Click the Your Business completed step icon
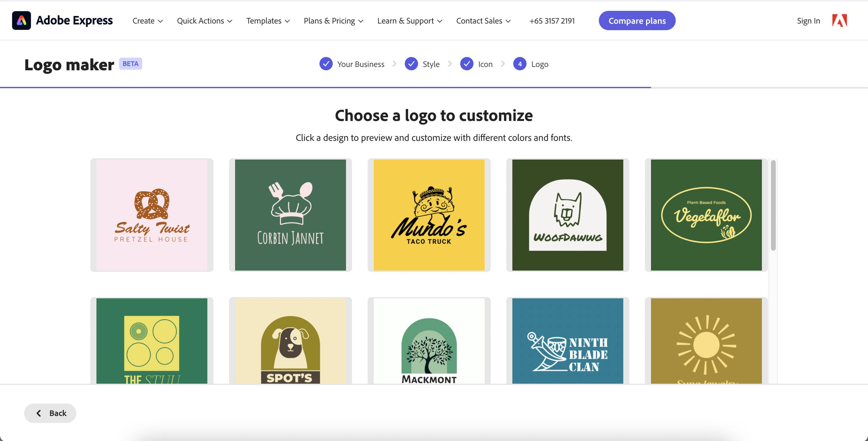 coord(325,64)
